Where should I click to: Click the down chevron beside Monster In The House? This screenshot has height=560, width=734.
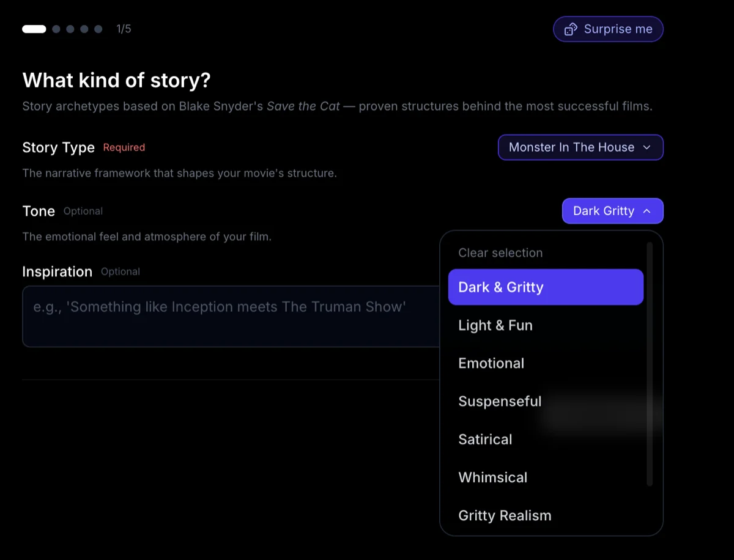tap(647, 147)
